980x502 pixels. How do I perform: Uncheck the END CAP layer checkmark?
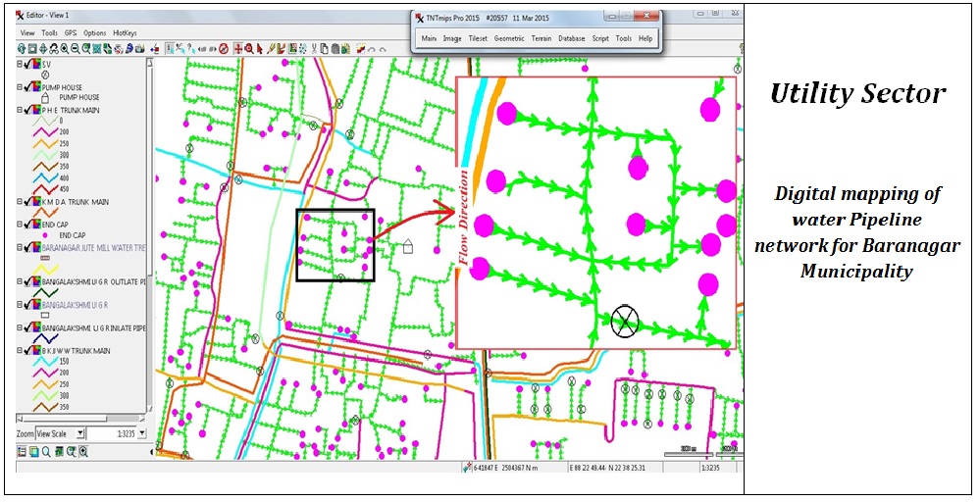click(27, 225)
